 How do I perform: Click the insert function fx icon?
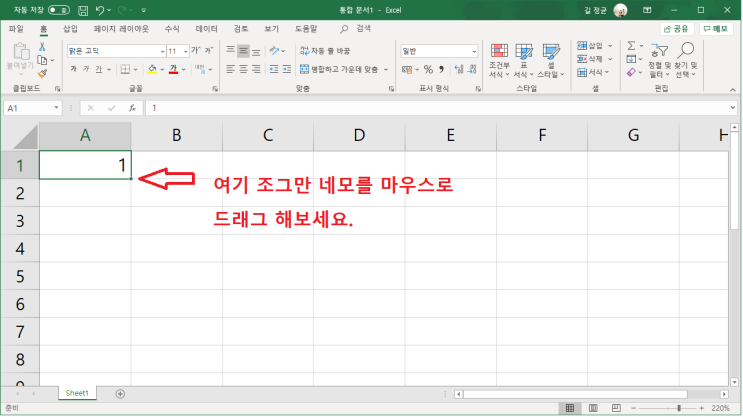(x=132, y=108)
